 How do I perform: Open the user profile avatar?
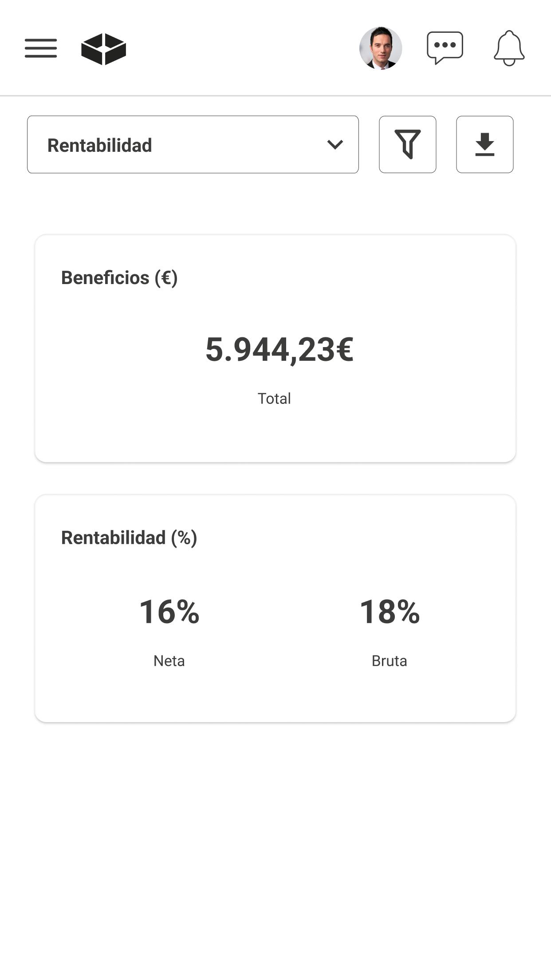coord(381,48)
